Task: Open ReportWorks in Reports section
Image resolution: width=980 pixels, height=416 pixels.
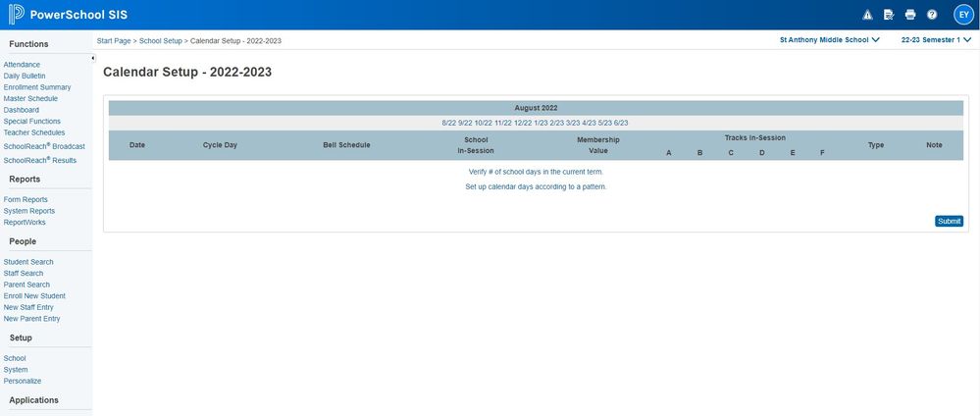Action: [x=25, y=222]
